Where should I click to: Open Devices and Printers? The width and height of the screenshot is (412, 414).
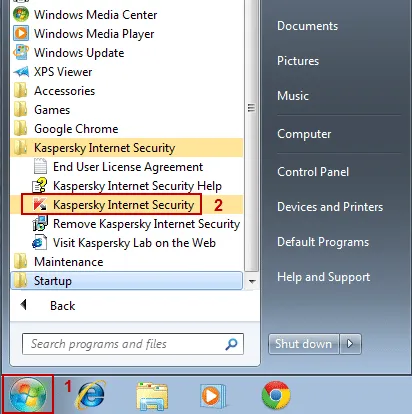330,207
